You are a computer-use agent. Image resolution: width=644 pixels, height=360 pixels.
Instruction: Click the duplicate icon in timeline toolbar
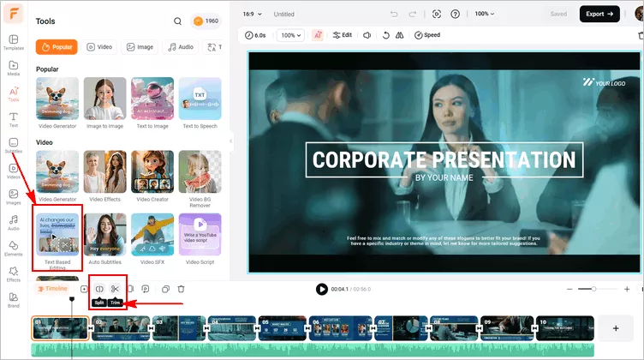[165, 289]
